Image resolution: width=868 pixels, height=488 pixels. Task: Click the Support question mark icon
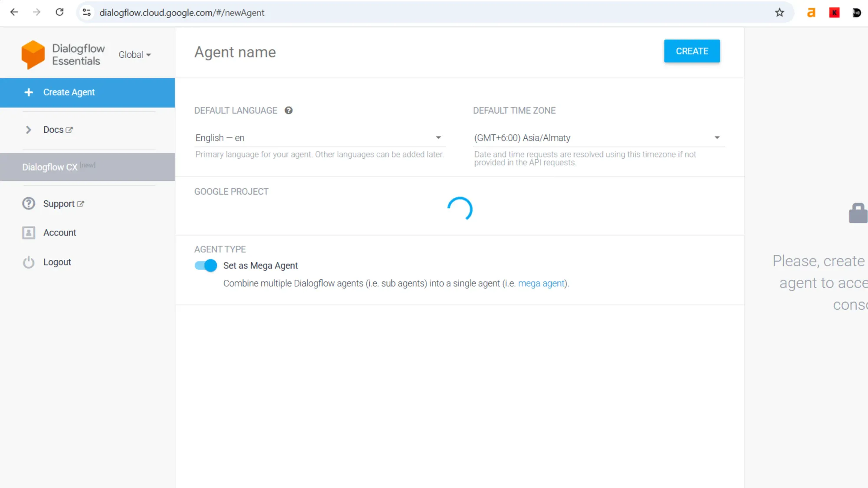(29, 203)
